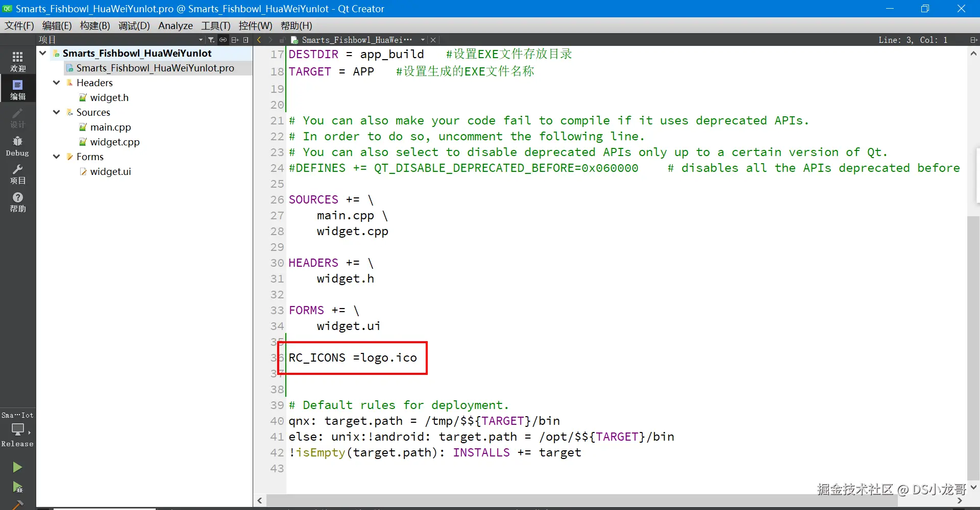Select widget.cpp in the project tree
The width and height of the screenshot is (980, 510).
[115, 142]
